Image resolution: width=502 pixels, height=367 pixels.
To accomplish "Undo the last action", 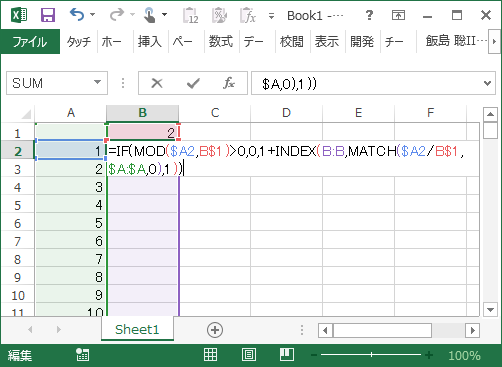I will click(x=77, y=15).
